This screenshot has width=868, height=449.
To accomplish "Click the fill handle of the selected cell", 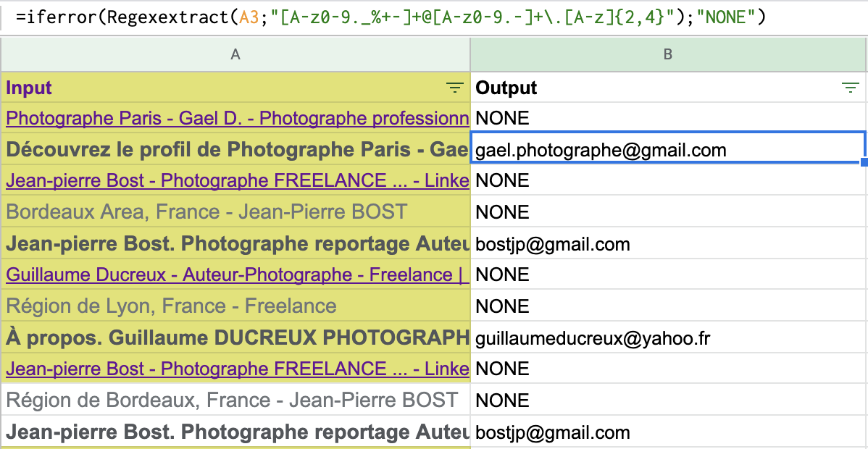I will point(864,163).
